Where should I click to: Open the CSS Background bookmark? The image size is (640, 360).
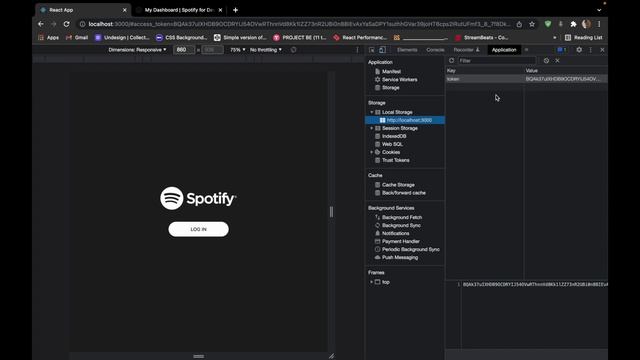(x=182, y=38)
